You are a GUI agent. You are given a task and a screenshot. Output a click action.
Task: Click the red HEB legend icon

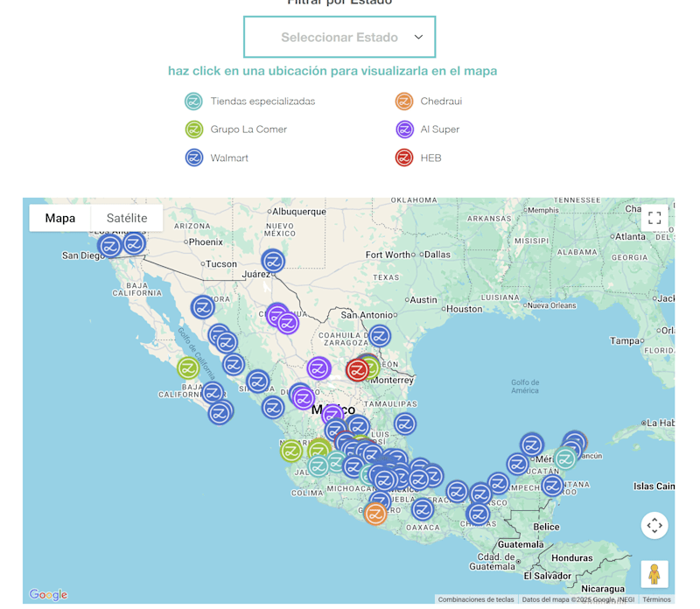point(404,157)
